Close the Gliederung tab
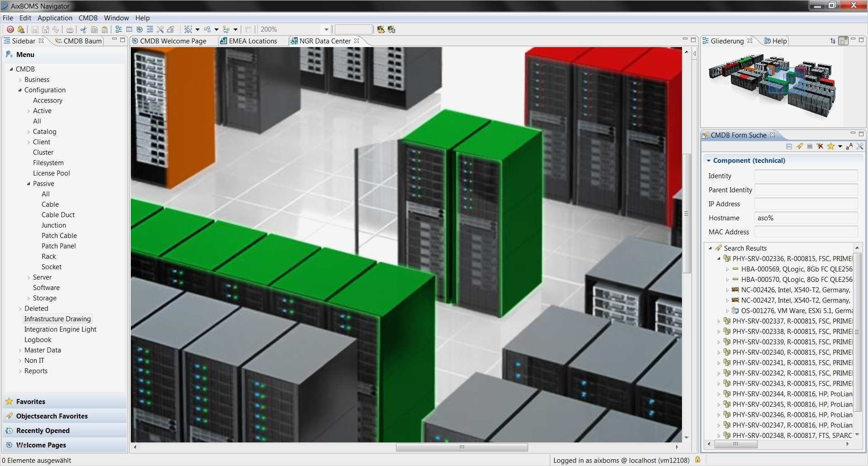The height and width of the screenshot is (466, 868). click(750, 41)
